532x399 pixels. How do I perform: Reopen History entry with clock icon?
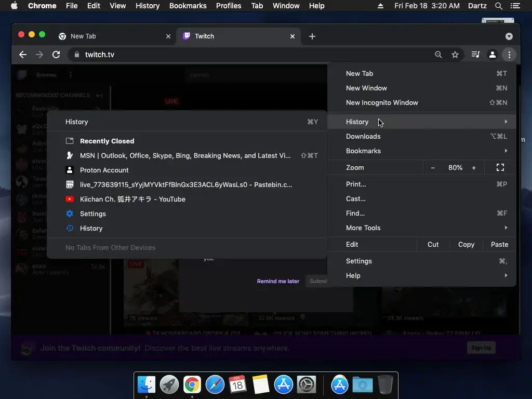(x=187, y=229)
